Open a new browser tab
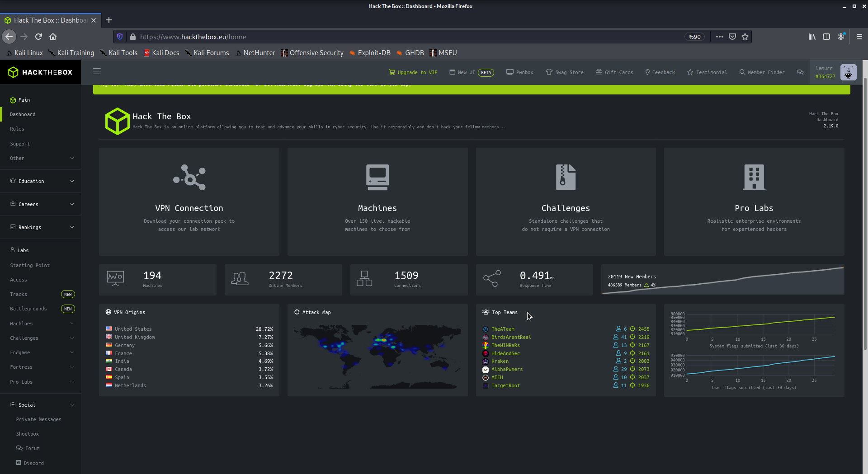This screenshot has height=474, width=868. [109, 20]
